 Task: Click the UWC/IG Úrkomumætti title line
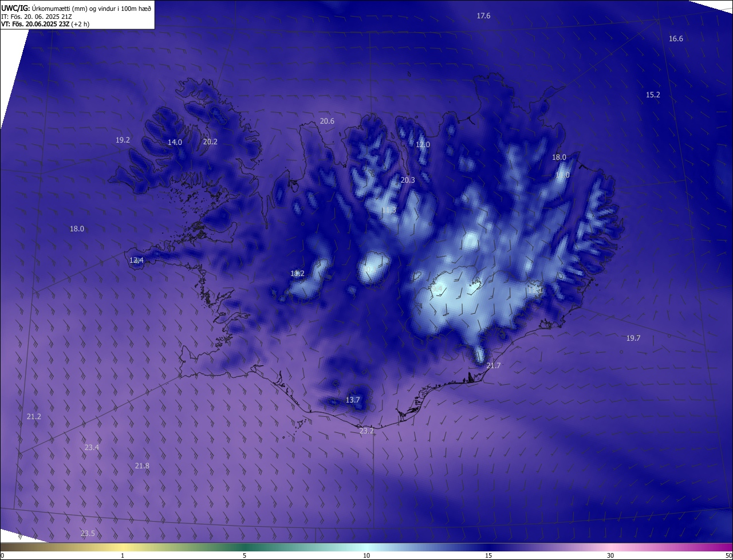76,8
